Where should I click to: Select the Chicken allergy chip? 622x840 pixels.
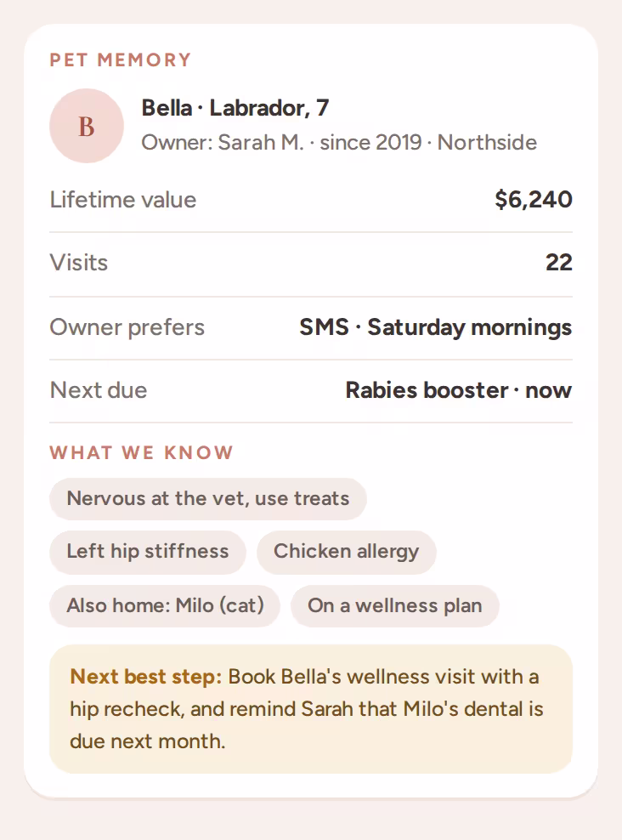tap(347, 552)
